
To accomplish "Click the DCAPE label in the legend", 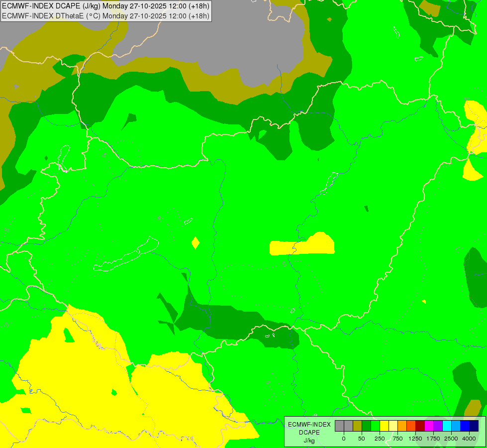I will click(309, 433).
